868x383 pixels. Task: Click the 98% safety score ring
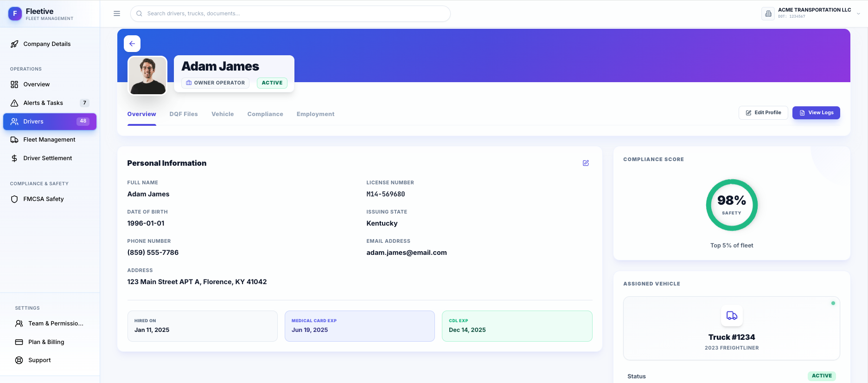[732, 205]
